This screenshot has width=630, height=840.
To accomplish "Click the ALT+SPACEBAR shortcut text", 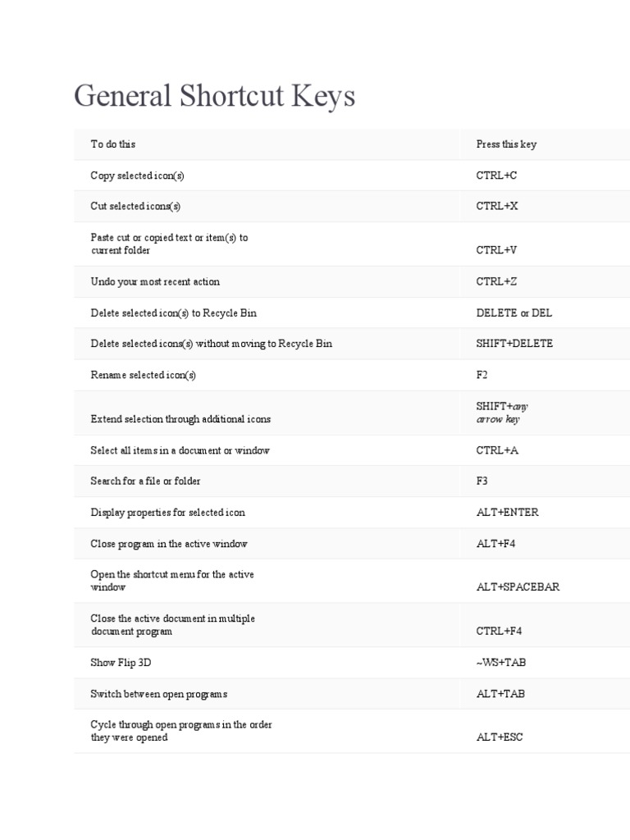I will pos(518,587).
